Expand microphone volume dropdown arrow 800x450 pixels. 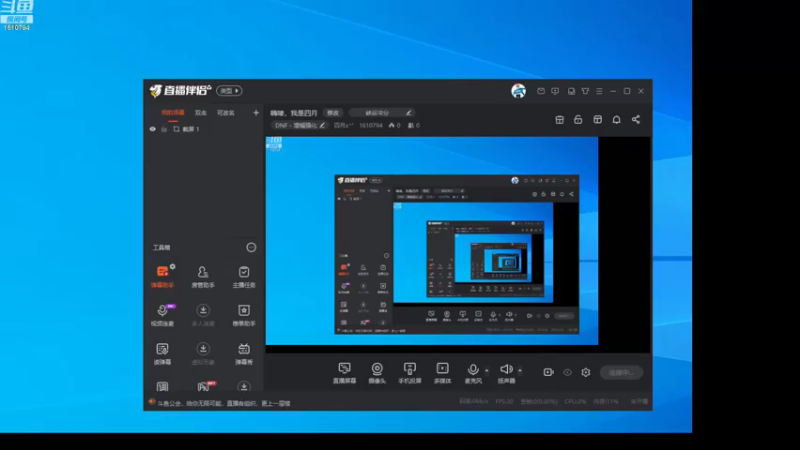pos(487,370)
